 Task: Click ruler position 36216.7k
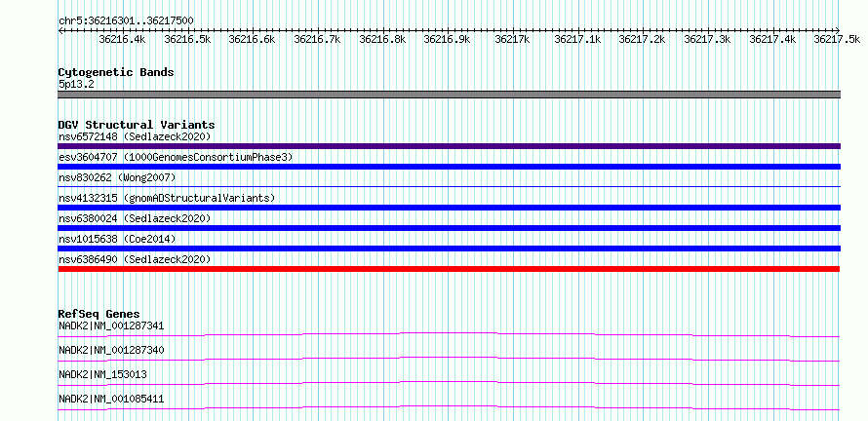(318, 39)
